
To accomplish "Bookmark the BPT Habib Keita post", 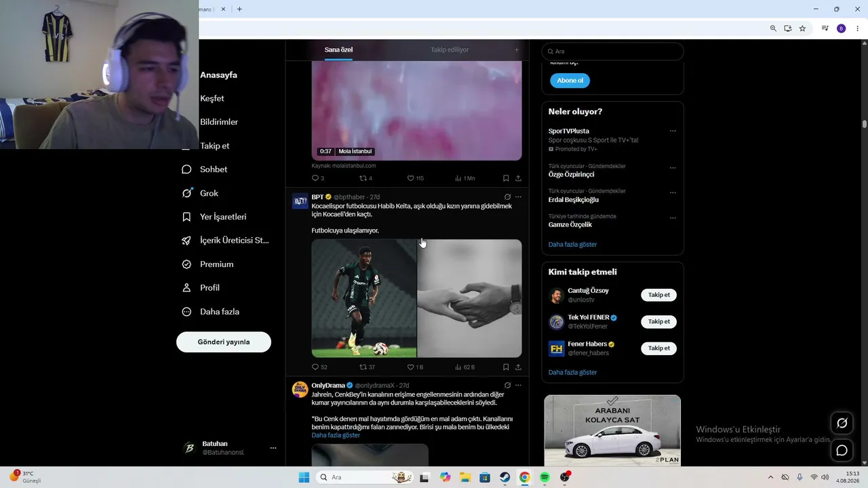I will point(506,367).
